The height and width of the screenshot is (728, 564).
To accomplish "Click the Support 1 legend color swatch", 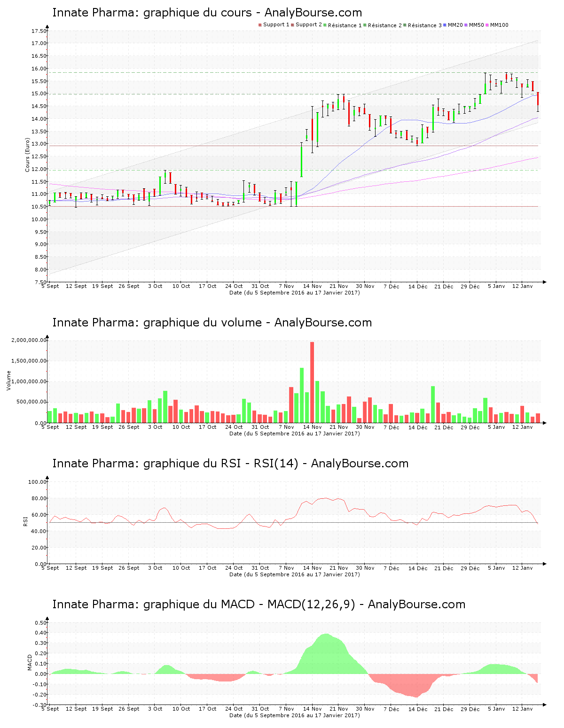I will click(260, 25).
